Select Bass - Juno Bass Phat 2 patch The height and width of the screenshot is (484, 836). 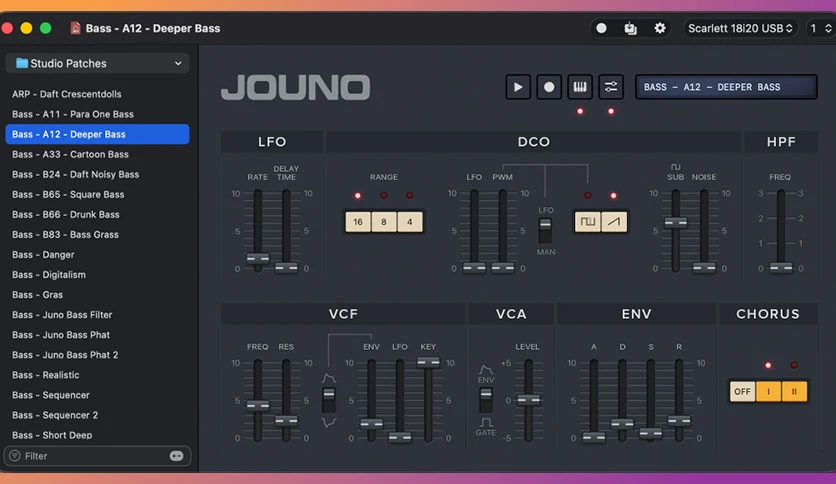98,355
